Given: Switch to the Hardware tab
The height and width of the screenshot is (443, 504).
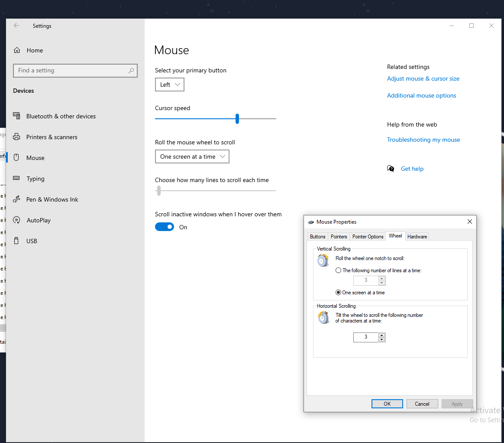Looking at the screenshot, I should coord(417,237).
